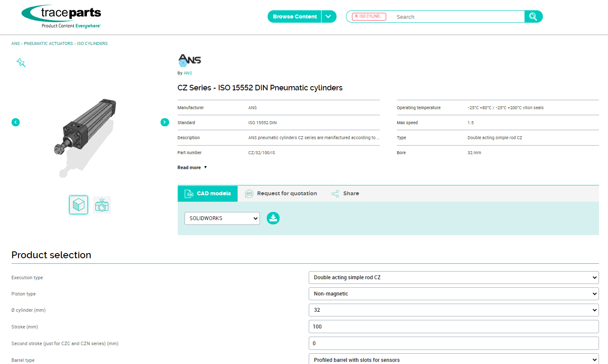Switch to the Request for quotation tab
Screen dimensions: 608x364
[x=281, y=194]
